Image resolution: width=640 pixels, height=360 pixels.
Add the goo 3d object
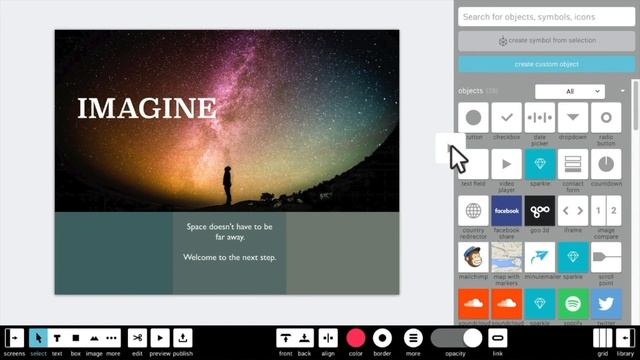click(x=540, y=211)
